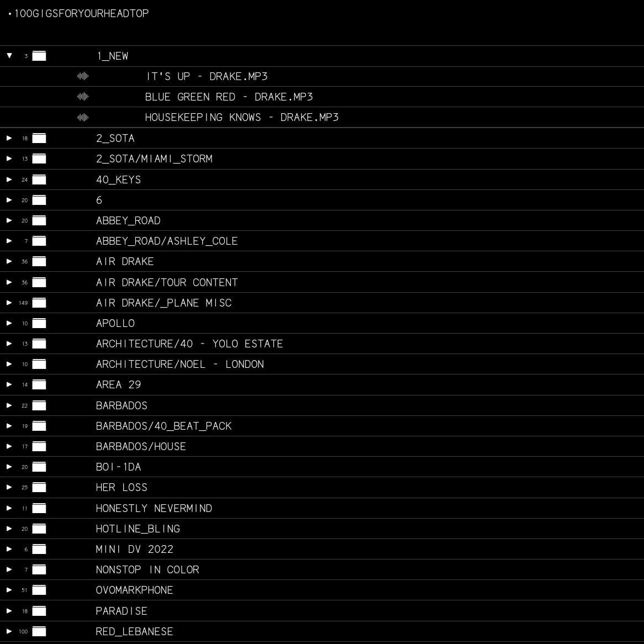The width and height of the screenshot is (644, 644).
Task: Expand the ABBEY_ROAD folder triangle
Action: click(9, 220)
